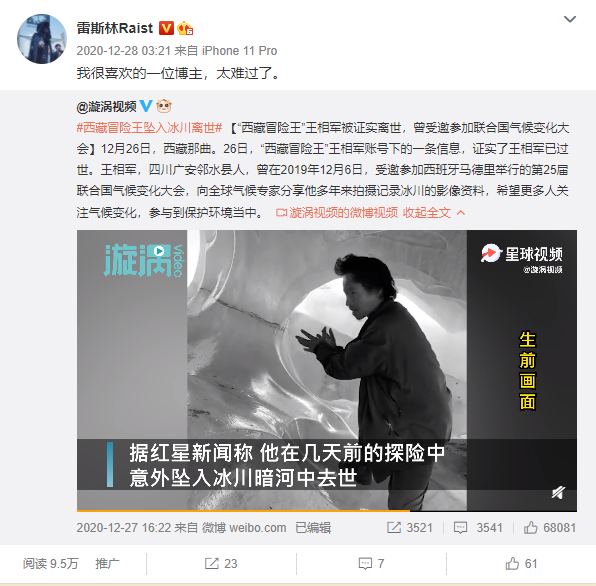Like the original post with 68081 likes
Screen dimensions: 596x586
pyautogui.click(x=550, y=527)
